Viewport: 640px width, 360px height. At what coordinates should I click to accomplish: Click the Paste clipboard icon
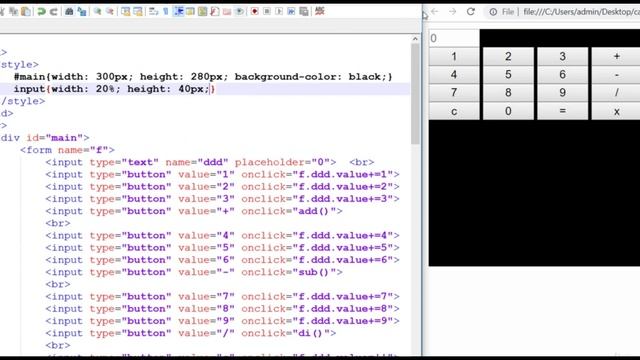[x=26, y=11]
